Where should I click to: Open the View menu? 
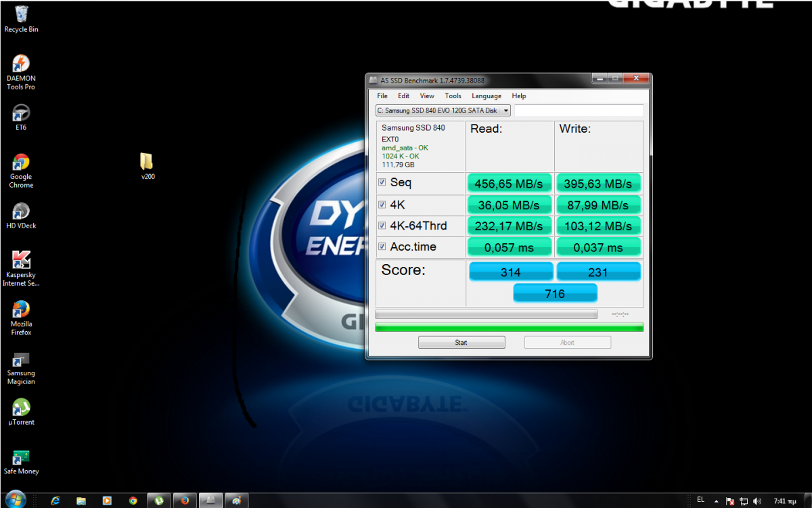pos(427,96)
